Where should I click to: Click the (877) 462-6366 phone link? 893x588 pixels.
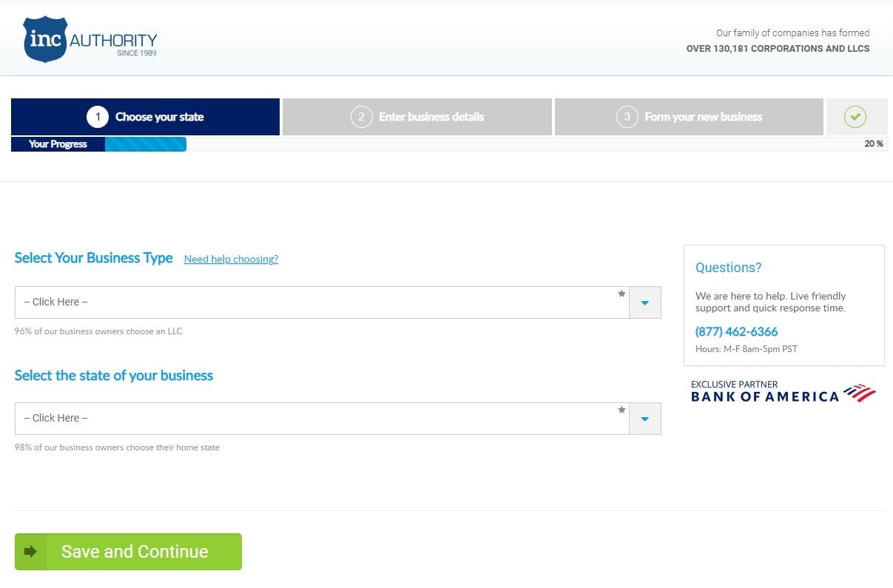point(736,331)
